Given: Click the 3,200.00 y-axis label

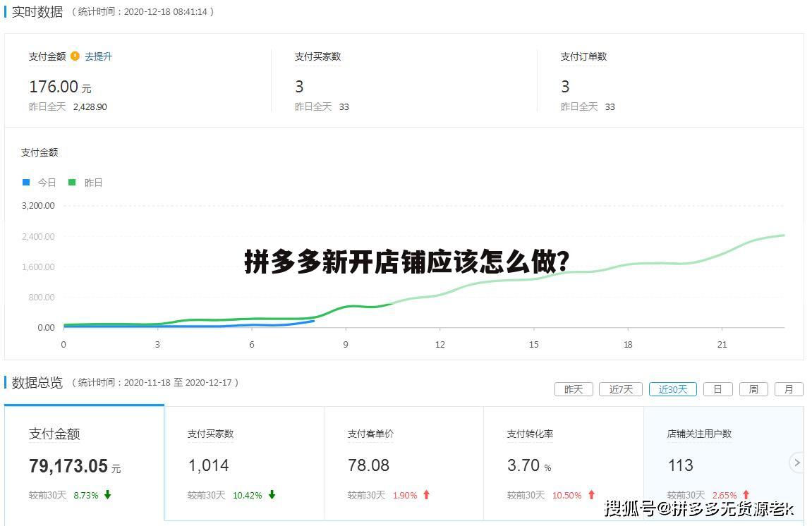Looking at the screenshot, I should click(38, 205).
